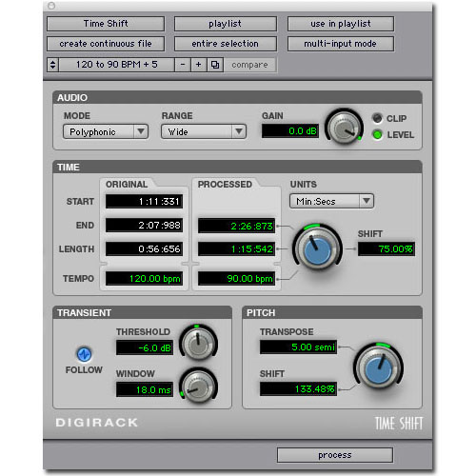
Task: Click the TIME SHIFT logo at bottom right
Action: pos(399,424)
